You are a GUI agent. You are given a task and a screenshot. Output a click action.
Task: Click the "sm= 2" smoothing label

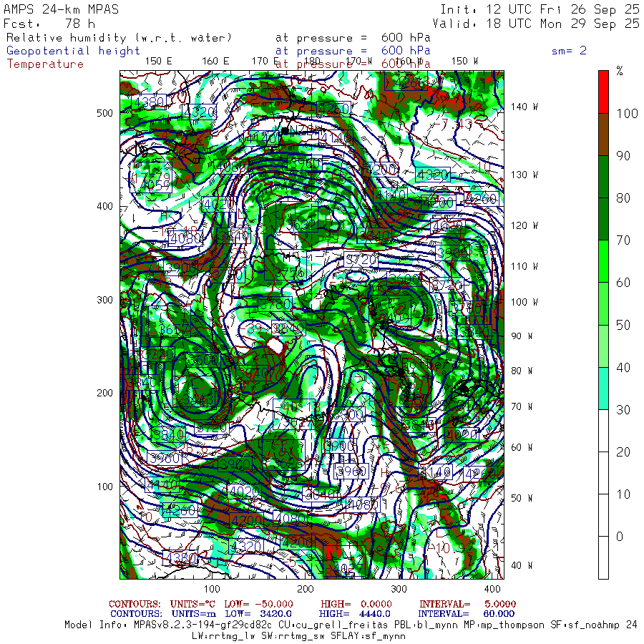pyautogui.click(x=569, y=51)
